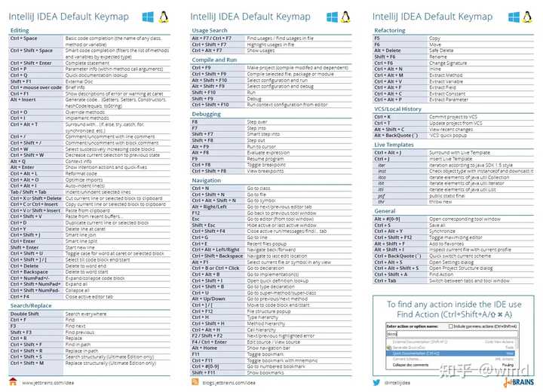Image resolution: width=543 pixels, height=392 pixels.
Task: Open the www.jetbrains.com/idea link
Action: point(48,383)
